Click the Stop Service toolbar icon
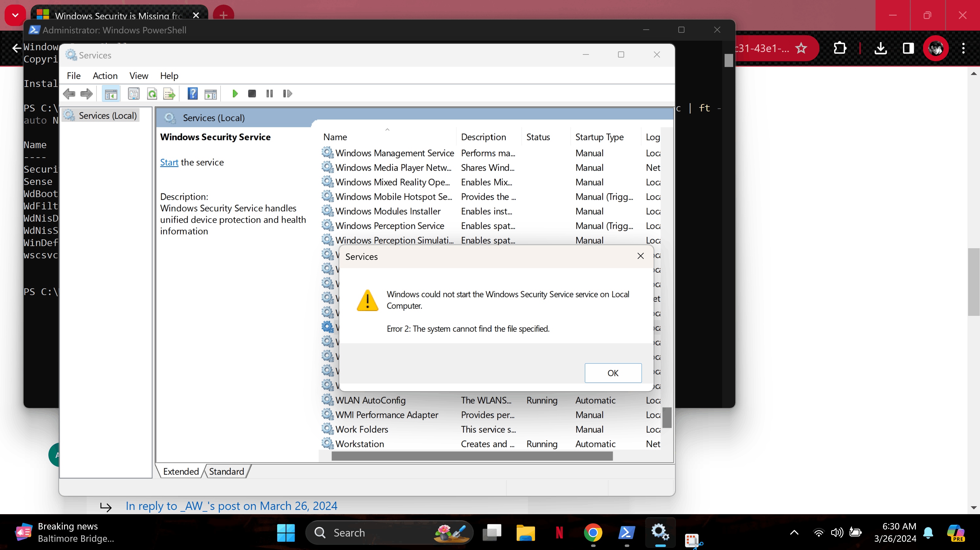The width and height of the screenshot is (980, 550). [x=252, y=94]
